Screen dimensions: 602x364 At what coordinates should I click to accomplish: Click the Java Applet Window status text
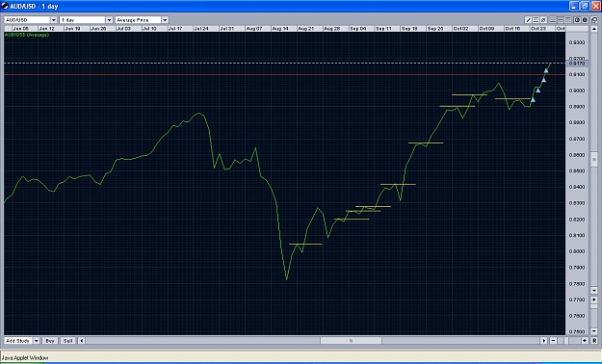(25, 357)
